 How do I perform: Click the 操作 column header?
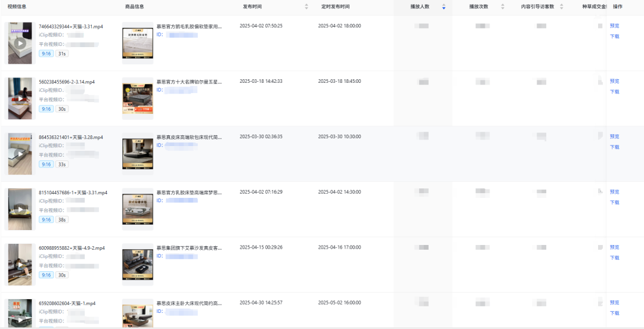617,7
